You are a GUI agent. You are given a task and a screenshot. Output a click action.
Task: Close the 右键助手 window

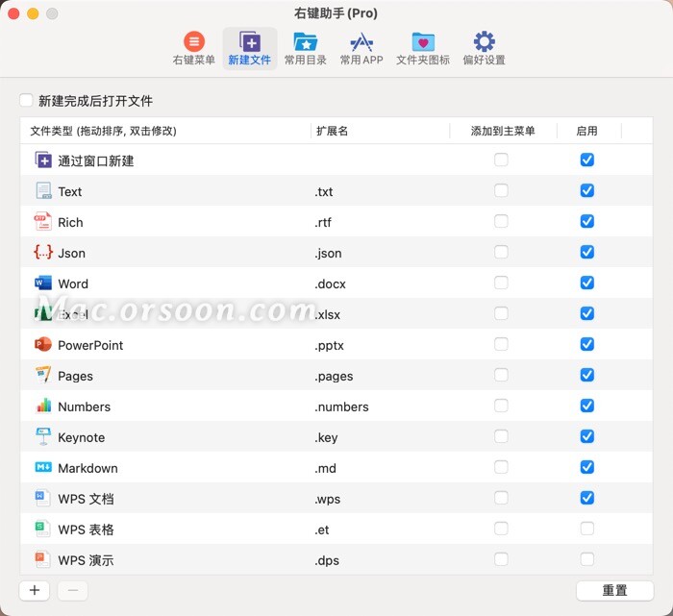pyautogui.click(x=13, y=13)
